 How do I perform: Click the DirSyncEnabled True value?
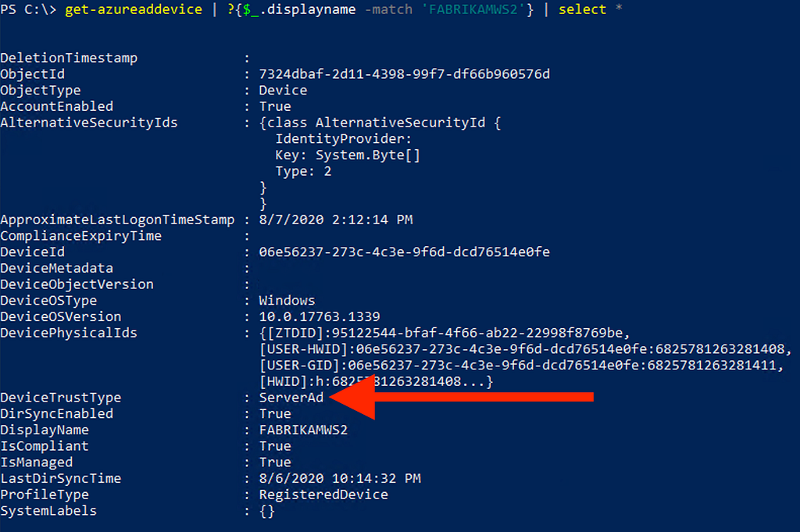pyautogui.click(x=276, y=414)
